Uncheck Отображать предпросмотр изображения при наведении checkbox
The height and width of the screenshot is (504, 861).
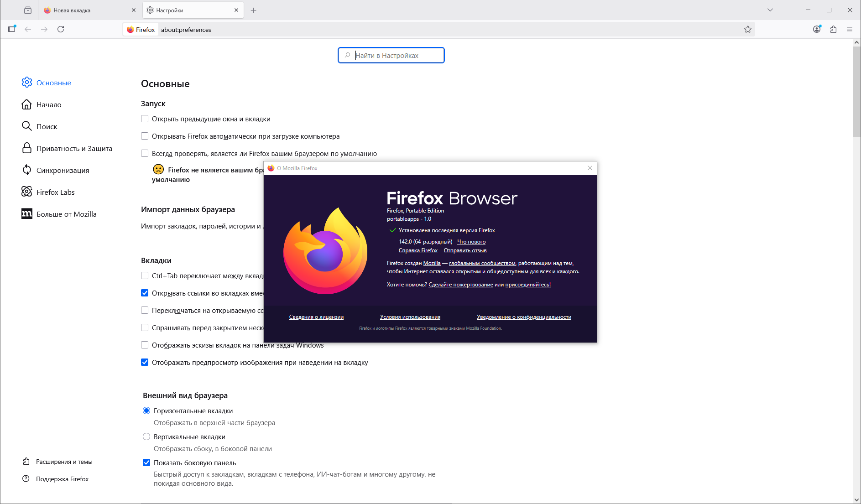(145, 362)
